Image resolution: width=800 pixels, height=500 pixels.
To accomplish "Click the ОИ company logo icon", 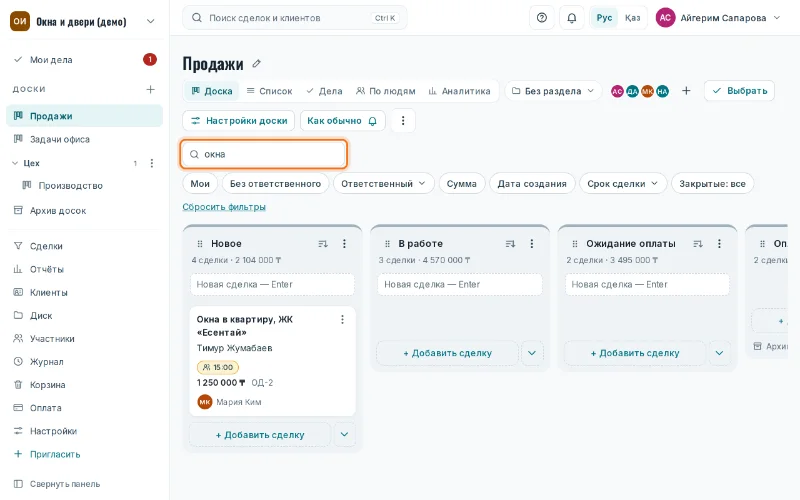I will click(20, 21).
